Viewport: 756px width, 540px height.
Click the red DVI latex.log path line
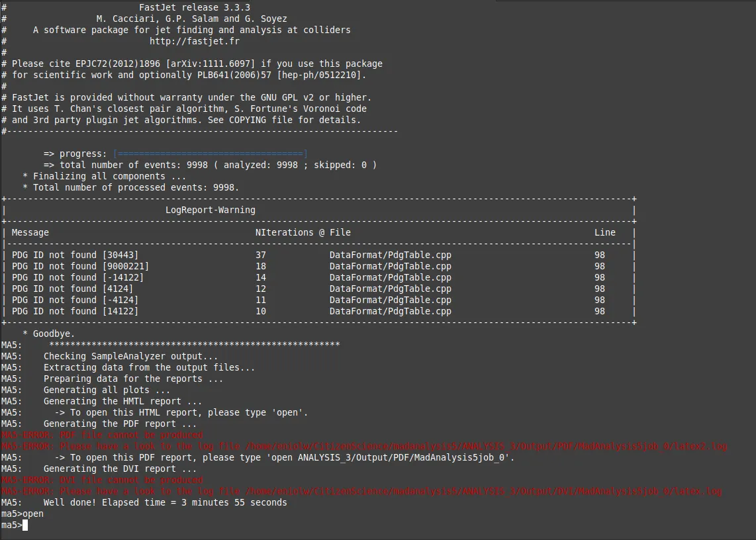[x=361, y=491]
